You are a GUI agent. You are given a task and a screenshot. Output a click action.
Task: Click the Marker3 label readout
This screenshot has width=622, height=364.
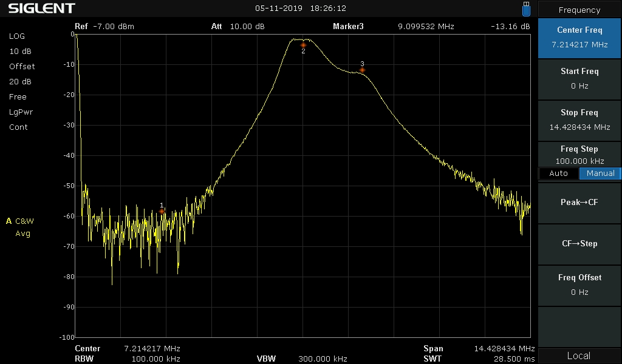click(348, 27)
